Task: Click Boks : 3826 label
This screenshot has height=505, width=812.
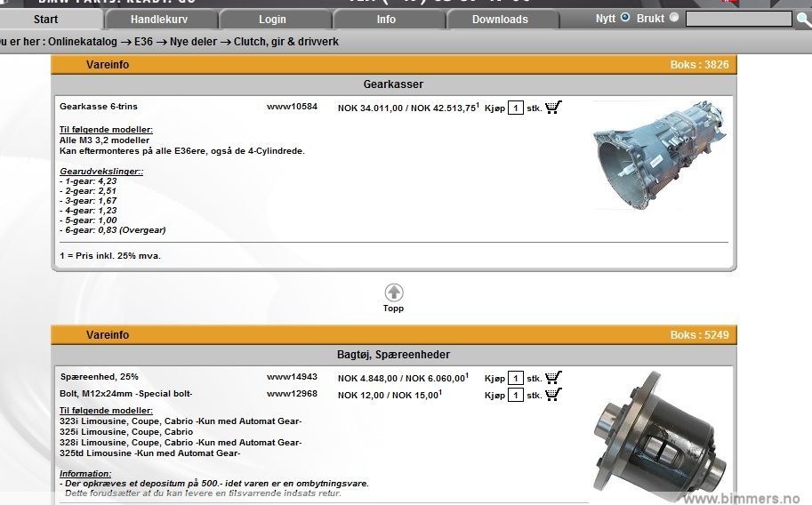Action: pyautogui.click(x=699, y=65)
